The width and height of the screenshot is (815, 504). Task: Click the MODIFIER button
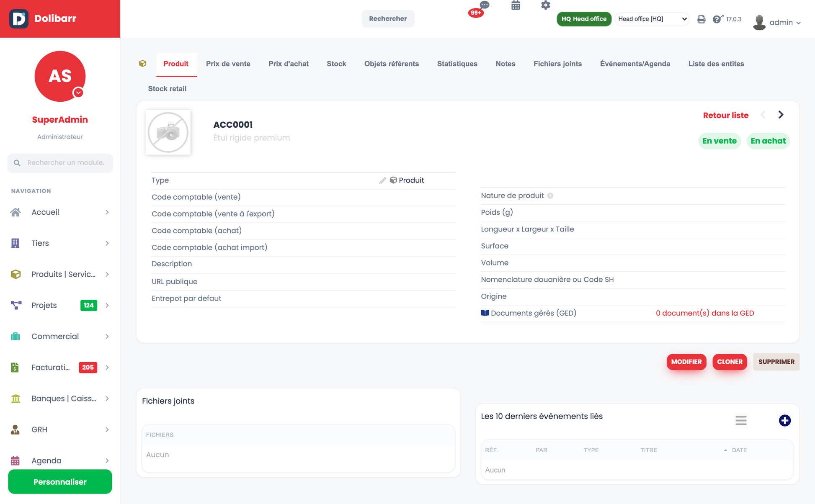pos(686,362)
